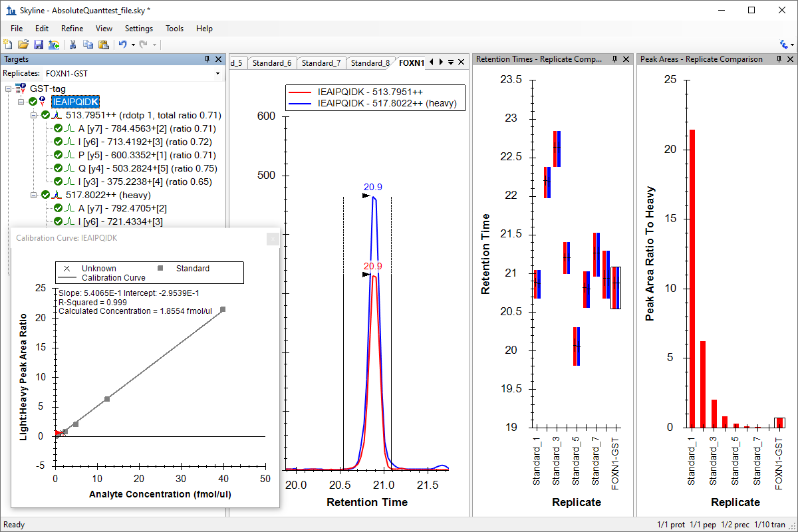Image resolution: width=798 pixels, height=532 pixels.
Task: Click the New Document toolbar icon
Action: coord(8,45)
